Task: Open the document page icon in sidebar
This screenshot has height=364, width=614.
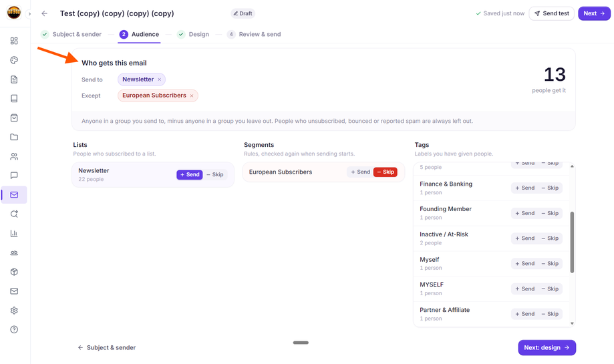Action: tap(14, 79)
